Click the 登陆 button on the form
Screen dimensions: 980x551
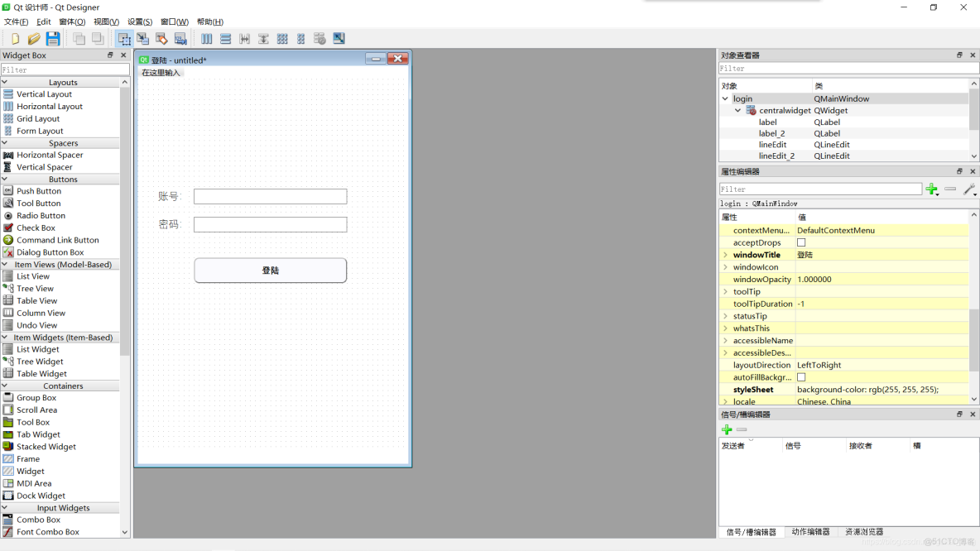coord(270,271)
